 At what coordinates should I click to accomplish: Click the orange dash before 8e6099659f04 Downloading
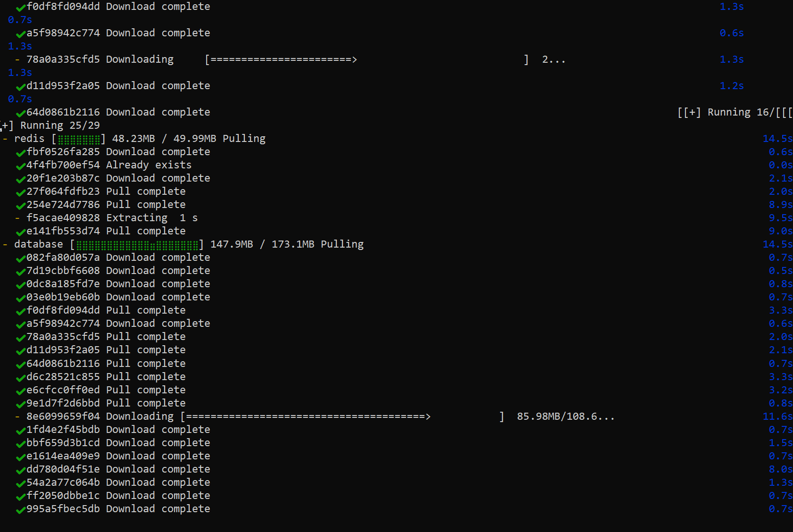click(x=17, y=416)
